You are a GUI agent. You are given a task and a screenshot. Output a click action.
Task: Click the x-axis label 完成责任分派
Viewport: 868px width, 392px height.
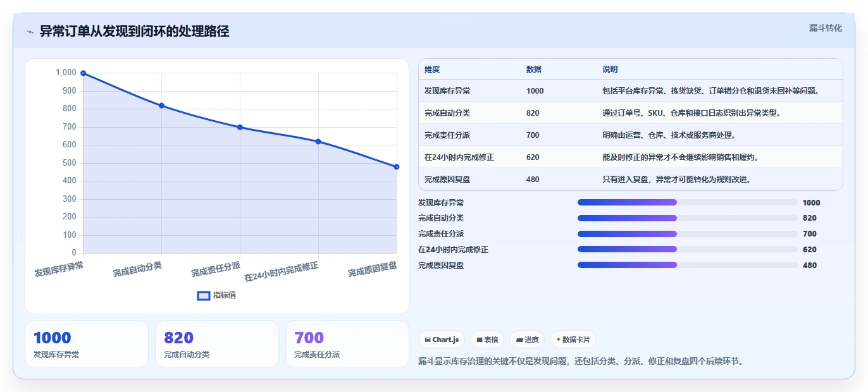click(x=216, y=269)
